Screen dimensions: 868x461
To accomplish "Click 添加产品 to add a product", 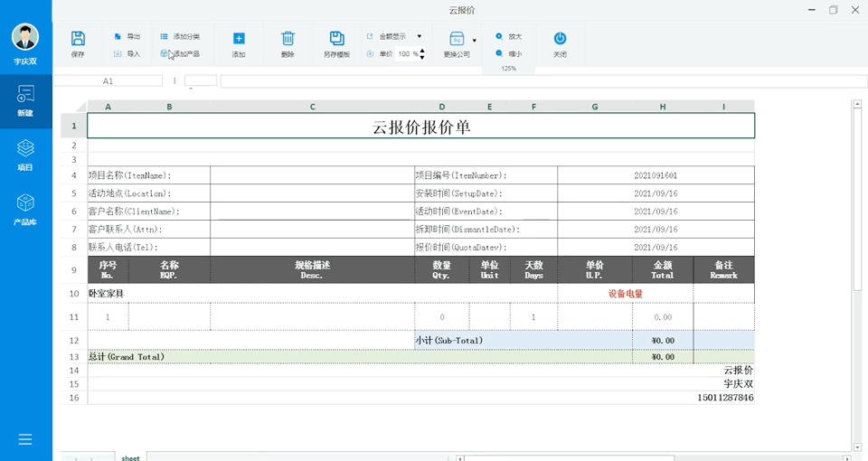I will (x=180, y=53).
